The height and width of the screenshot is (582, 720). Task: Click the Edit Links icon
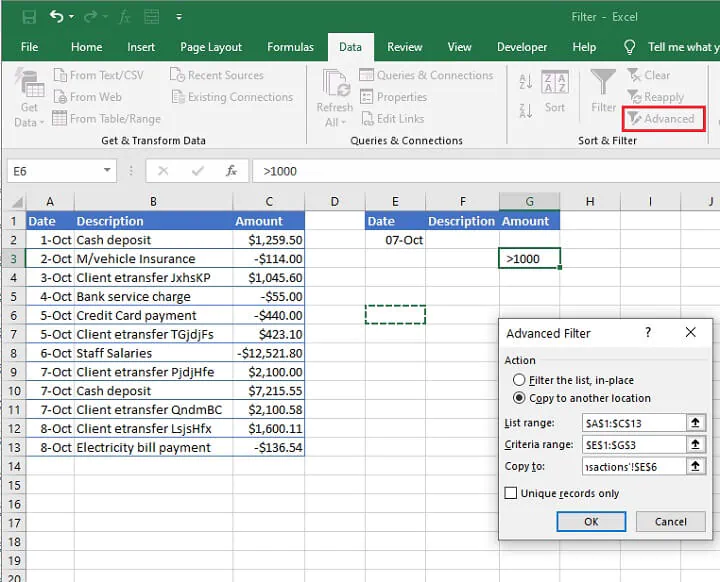click(x=367, y=119)
